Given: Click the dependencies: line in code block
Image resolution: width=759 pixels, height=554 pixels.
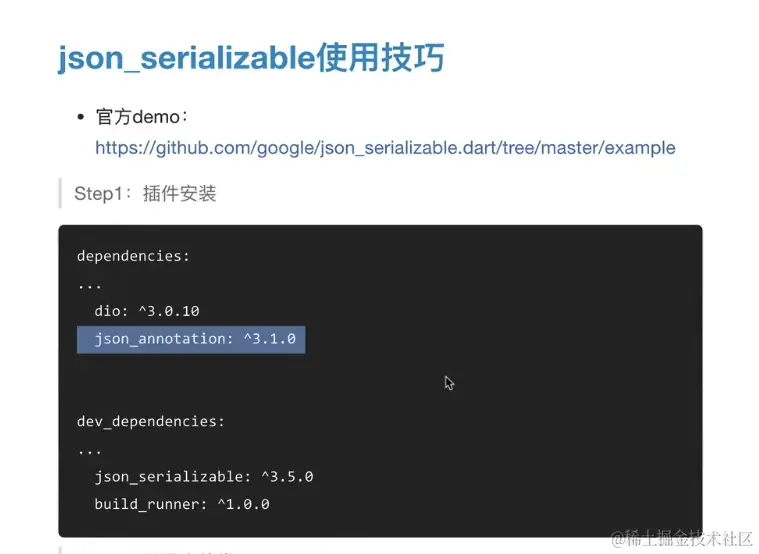Looking at the screenshot, I should pyautogui.click(x=133, y=256).
